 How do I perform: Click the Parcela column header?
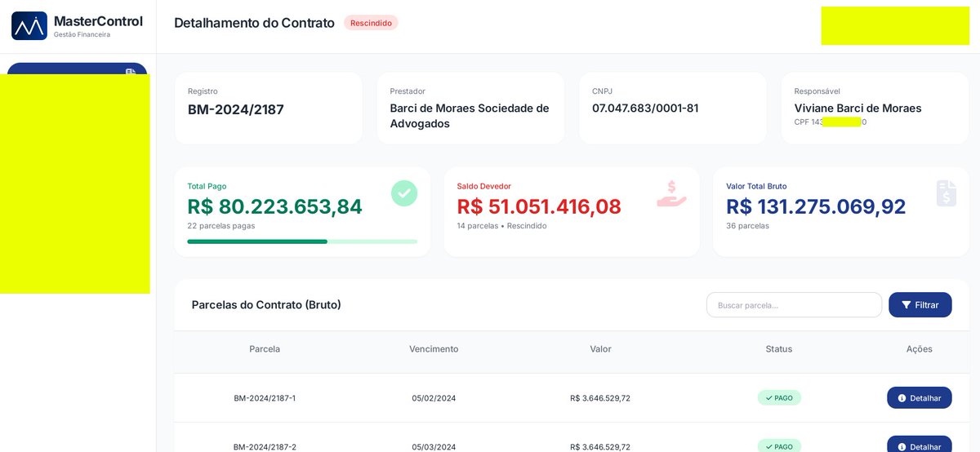(x=265, y=349)
